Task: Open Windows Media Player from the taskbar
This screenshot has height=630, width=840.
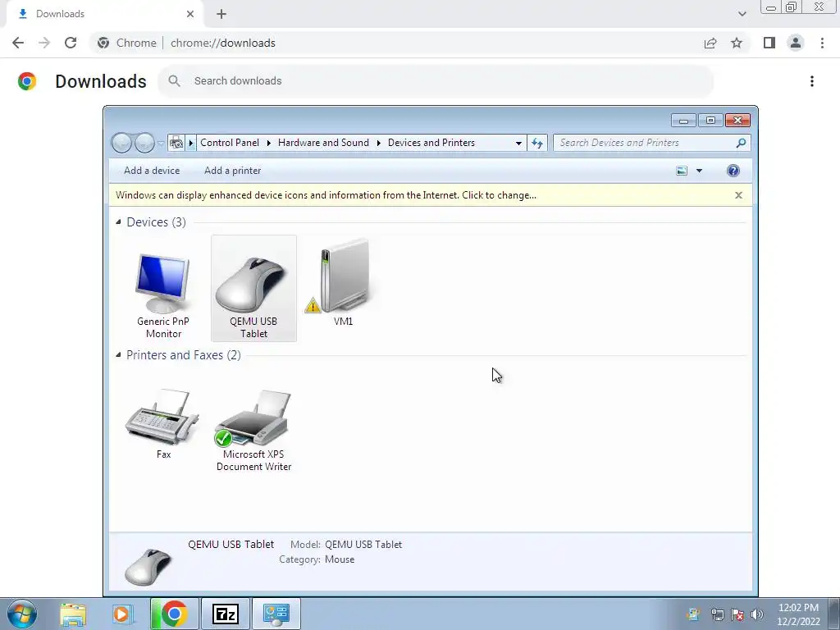Action: pos(122,614)
